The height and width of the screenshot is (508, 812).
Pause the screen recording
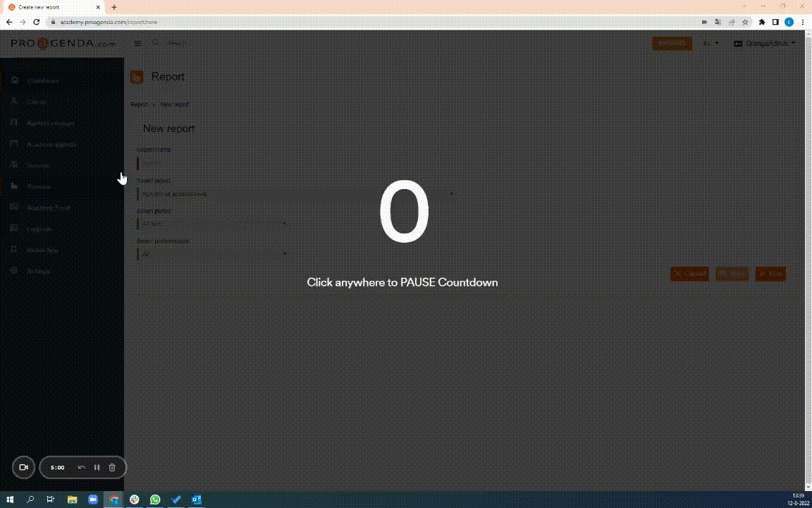point(97,467)
